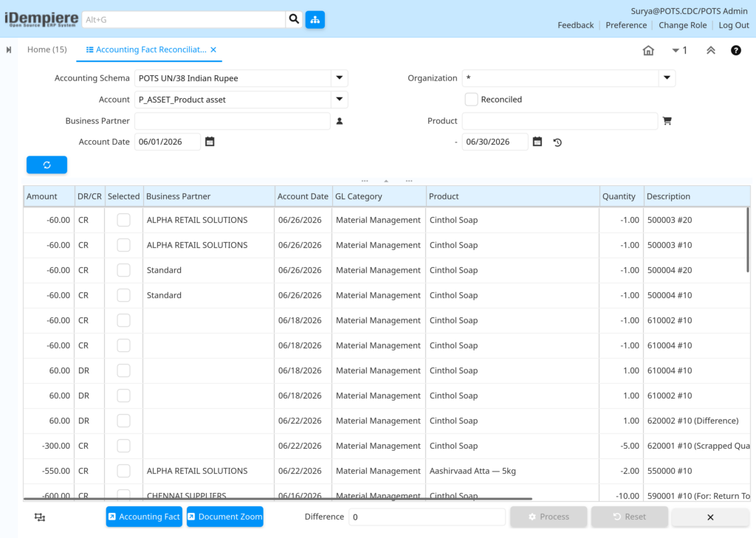Expand the Account dropdown arrow
This screenshot has width=756, height=538.
(340, 100)
